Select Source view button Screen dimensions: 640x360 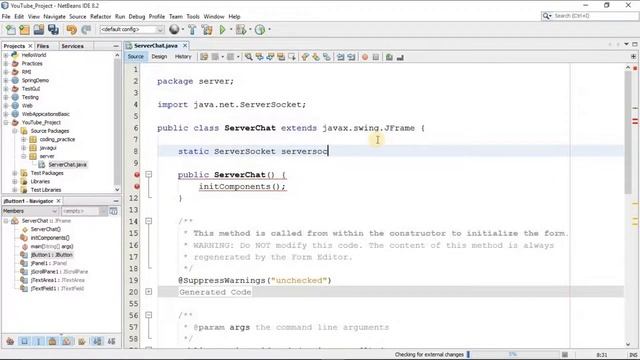(136, 57)
